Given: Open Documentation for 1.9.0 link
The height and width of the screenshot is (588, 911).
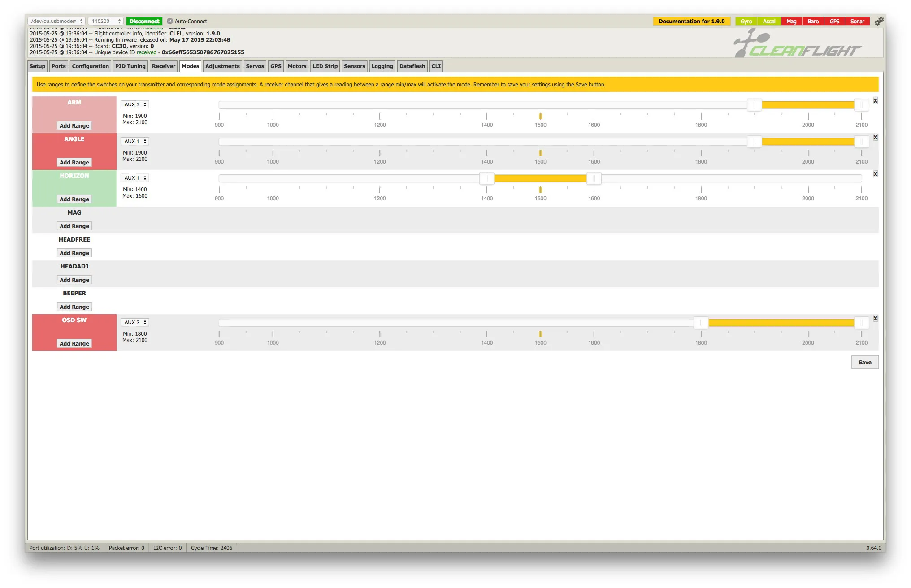Looking at the screenshot, I should [691, 22].
